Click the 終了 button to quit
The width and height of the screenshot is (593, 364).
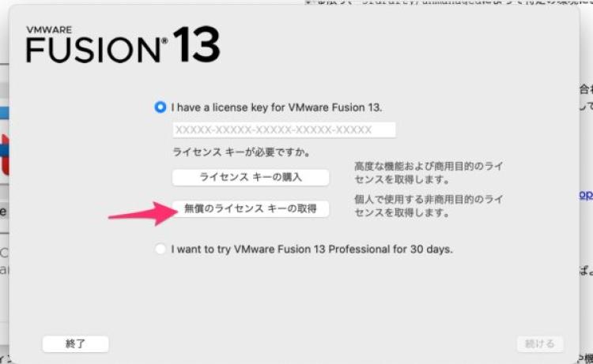click(x=76, y=344)
